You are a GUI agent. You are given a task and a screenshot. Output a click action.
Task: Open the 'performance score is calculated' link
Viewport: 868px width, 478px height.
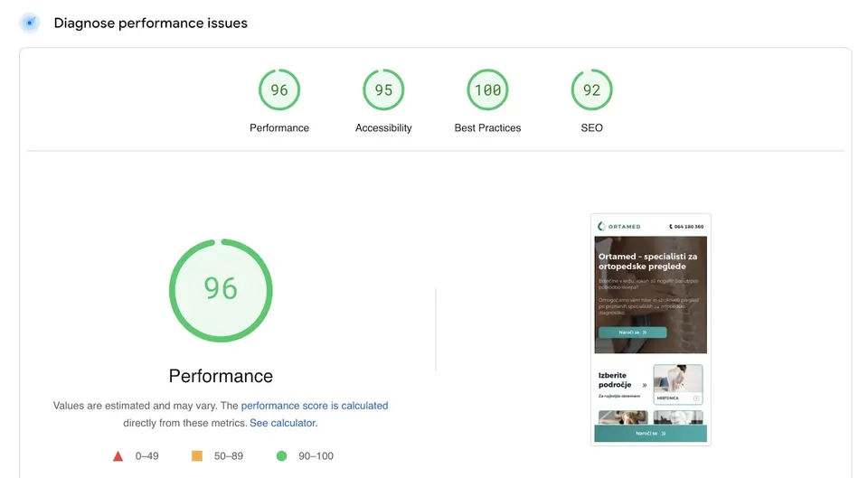tap(315, 406)
